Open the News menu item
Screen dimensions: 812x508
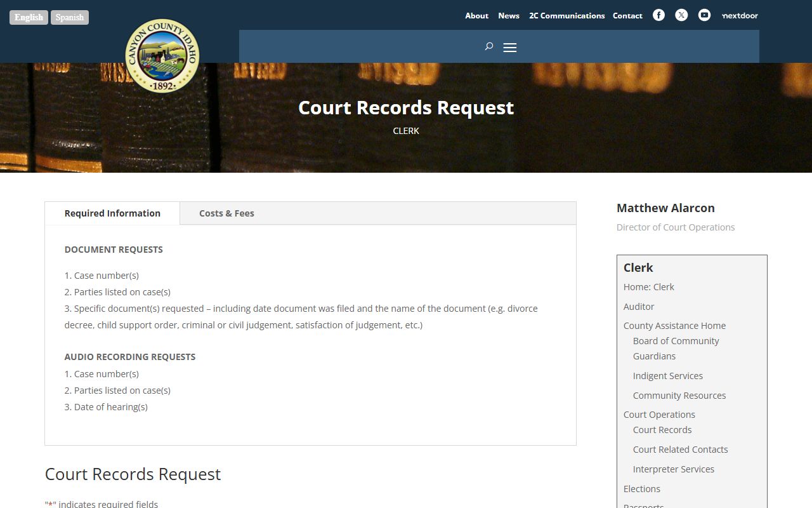[509, 16]
